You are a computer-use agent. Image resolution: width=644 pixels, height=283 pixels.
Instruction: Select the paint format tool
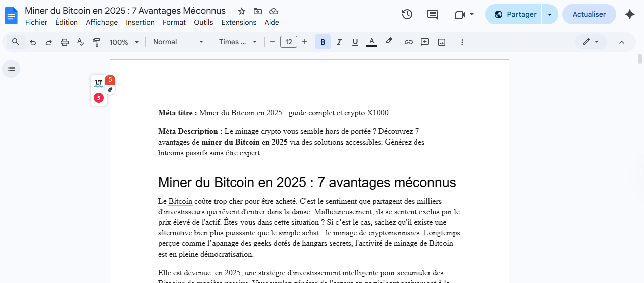(x=97, y=42)
